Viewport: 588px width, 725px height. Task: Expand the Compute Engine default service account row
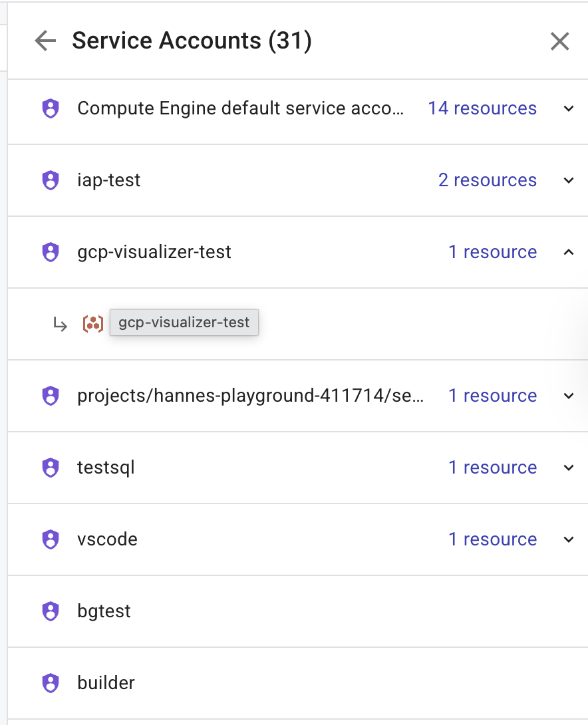(x=569, y=108)
